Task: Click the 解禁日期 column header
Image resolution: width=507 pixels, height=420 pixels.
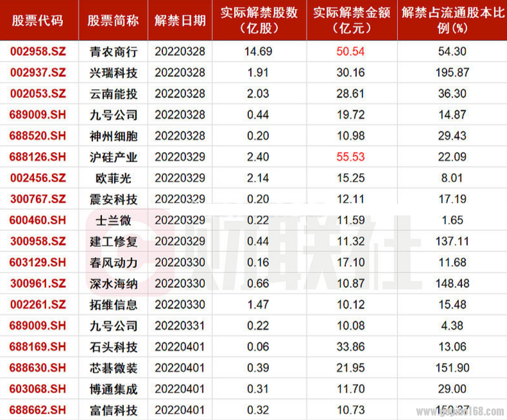Action: click(180, 21)
